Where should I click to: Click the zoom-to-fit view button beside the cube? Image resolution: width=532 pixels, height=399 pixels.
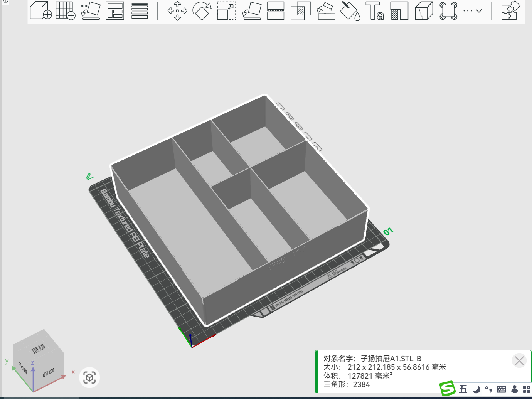tap(89, 377)
